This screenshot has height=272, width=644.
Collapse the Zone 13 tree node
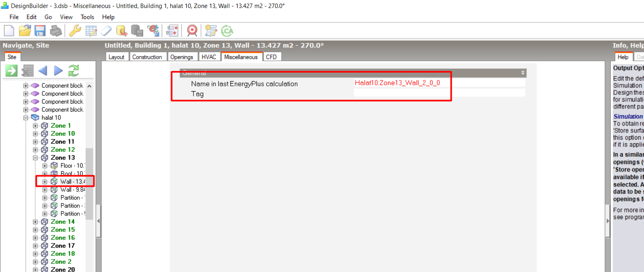35,158
